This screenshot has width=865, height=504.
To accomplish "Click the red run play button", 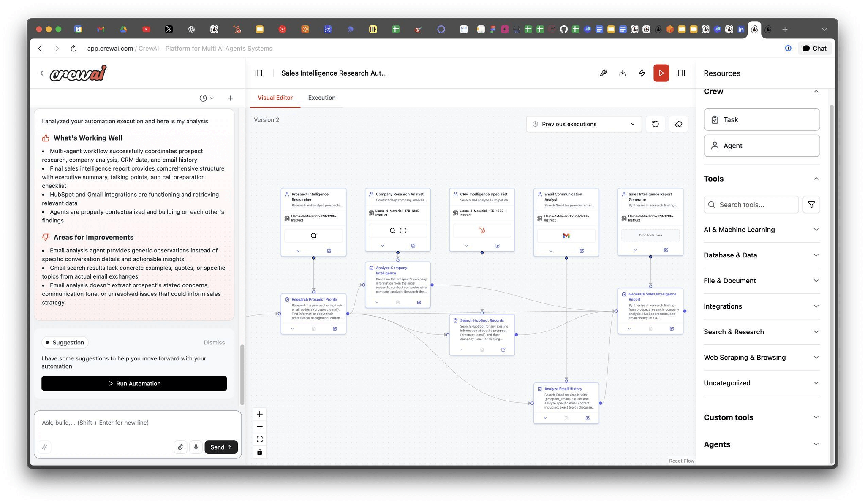I will click(x=661, y=73).
